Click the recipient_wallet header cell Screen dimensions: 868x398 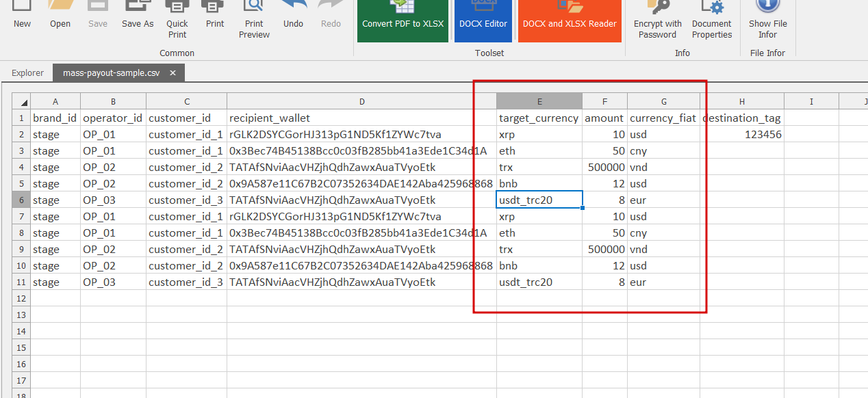click(361, 118)
